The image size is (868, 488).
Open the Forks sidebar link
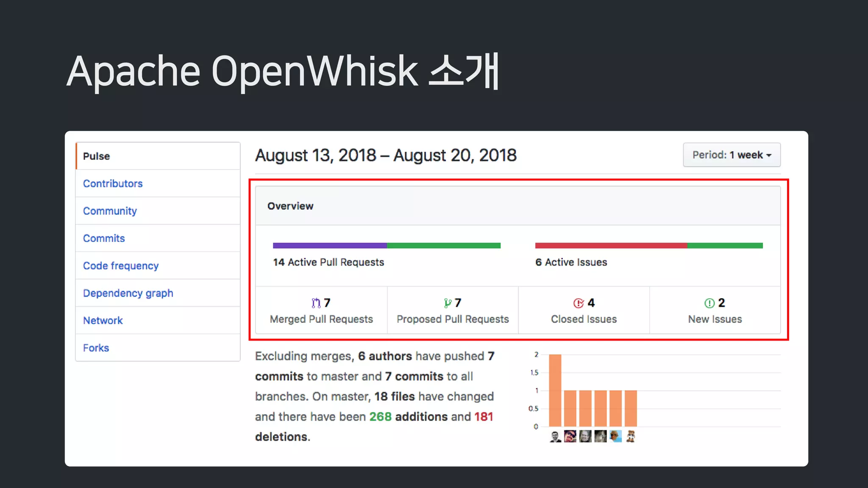[x=96, y=348]
